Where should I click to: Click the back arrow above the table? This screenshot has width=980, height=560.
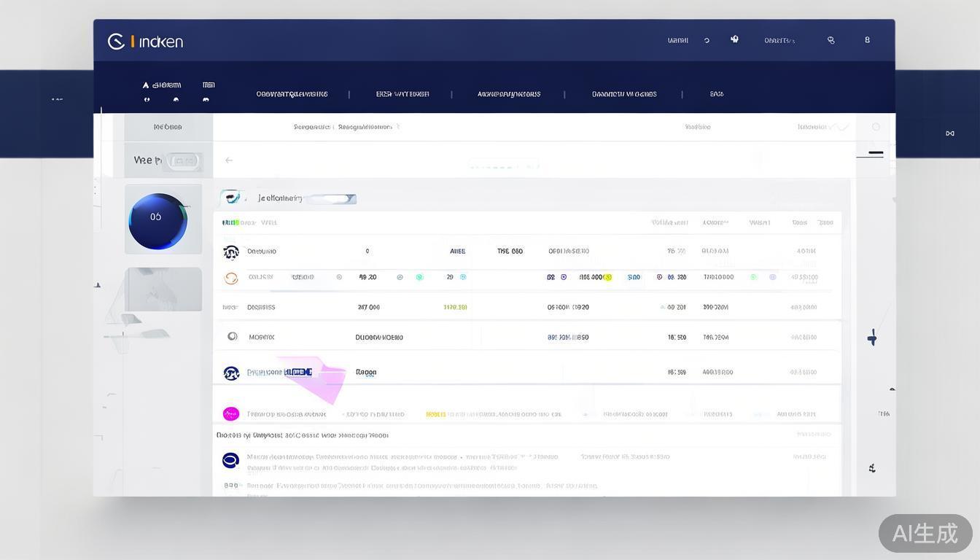pos(229,160)
